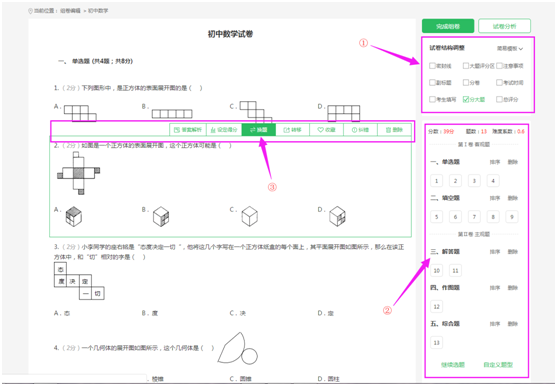Click option D cube image of question 2
Screen dimensions: 557x386
tap(337, 216)
